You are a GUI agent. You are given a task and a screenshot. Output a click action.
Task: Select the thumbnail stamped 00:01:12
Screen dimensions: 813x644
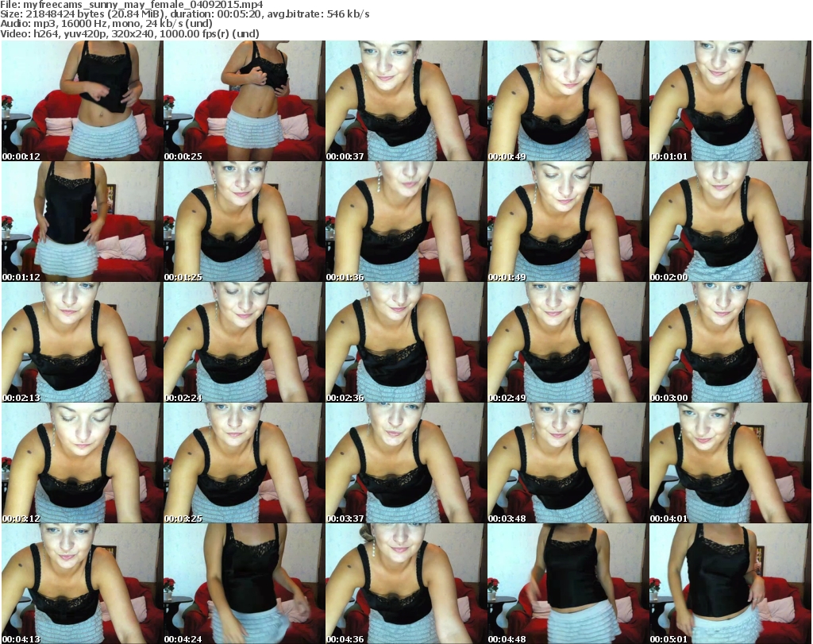pos(82,222)
